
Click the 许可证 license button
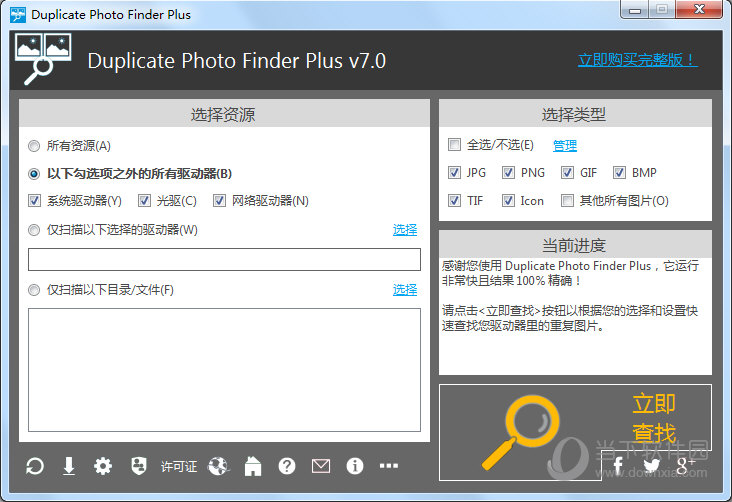pyautogui.click(x=179, y=467)
